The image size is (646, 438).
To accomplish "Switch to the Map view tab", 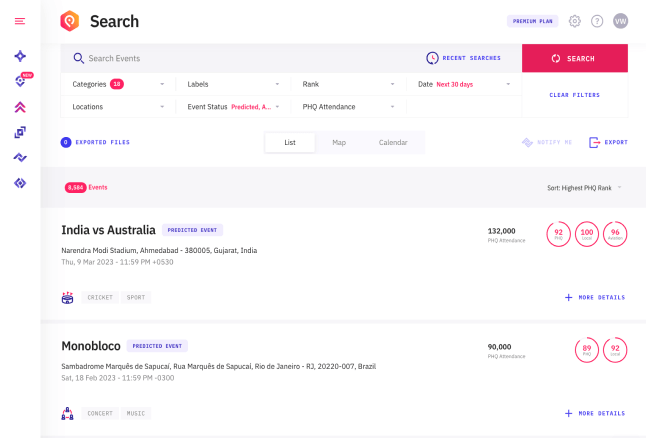I will pos(339,143).
